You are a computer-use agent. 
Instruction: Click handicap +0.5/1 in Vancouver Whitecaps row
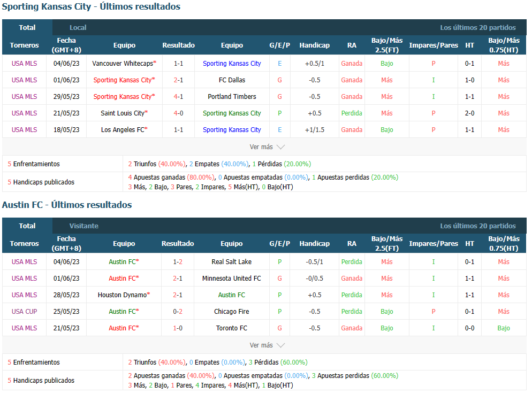pos(315,64)
